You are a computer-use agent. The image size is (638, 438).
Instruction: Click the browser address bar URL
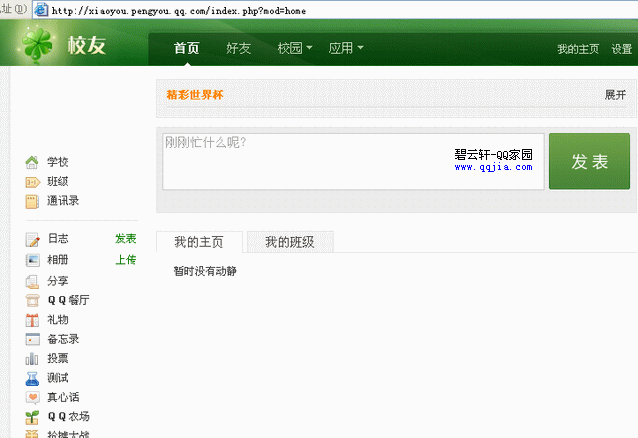pos(179,11)
